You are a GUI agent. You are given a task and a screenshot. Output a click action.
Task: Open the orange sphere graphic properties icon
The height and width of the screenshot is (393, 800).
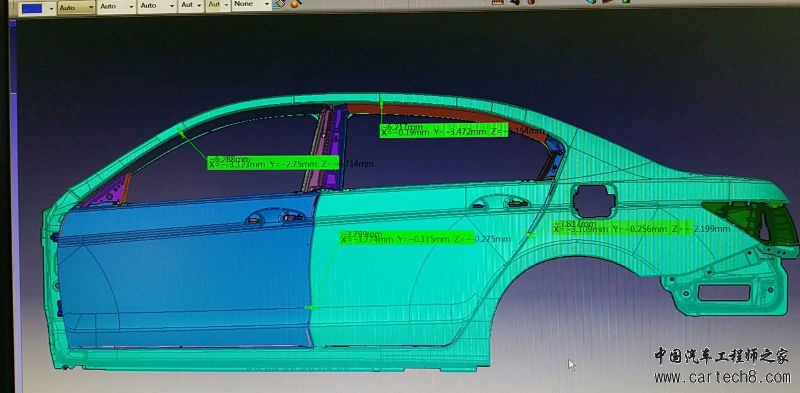pyautogui.click(x=294, y=4)
